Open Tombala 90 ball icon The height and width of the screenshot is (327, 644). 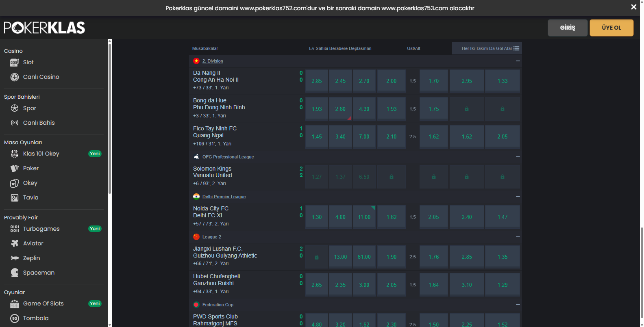coord(15,318)
